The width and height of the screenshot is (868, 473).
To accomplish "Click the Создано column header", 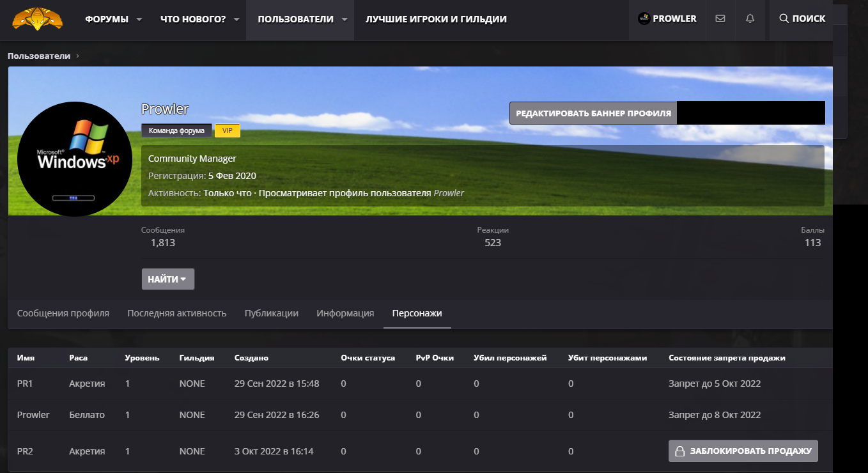I will 251,358.
